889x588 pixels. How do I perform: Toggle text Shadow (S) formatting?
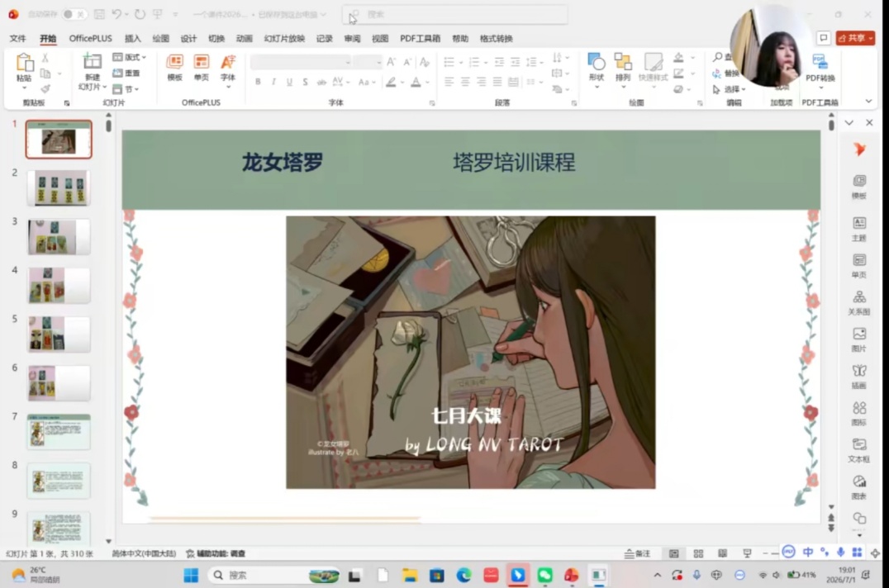[x=305, y=82]
